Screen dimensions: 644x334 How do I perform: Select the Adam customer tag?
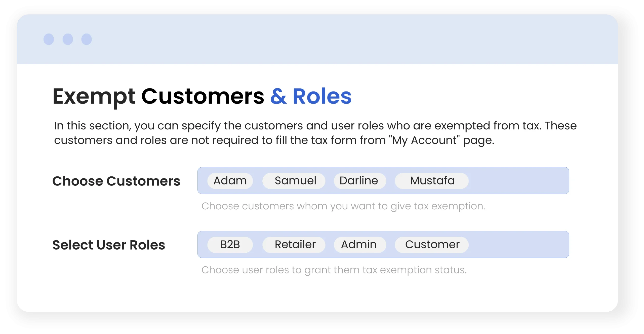230,181
